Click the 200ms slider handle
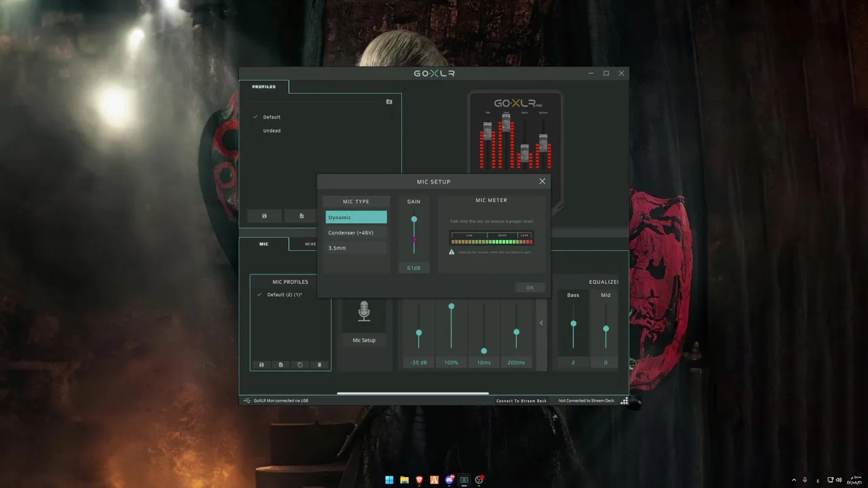This screenshot has height=488, width=868. pyautogui.click(x=516, y=332)
